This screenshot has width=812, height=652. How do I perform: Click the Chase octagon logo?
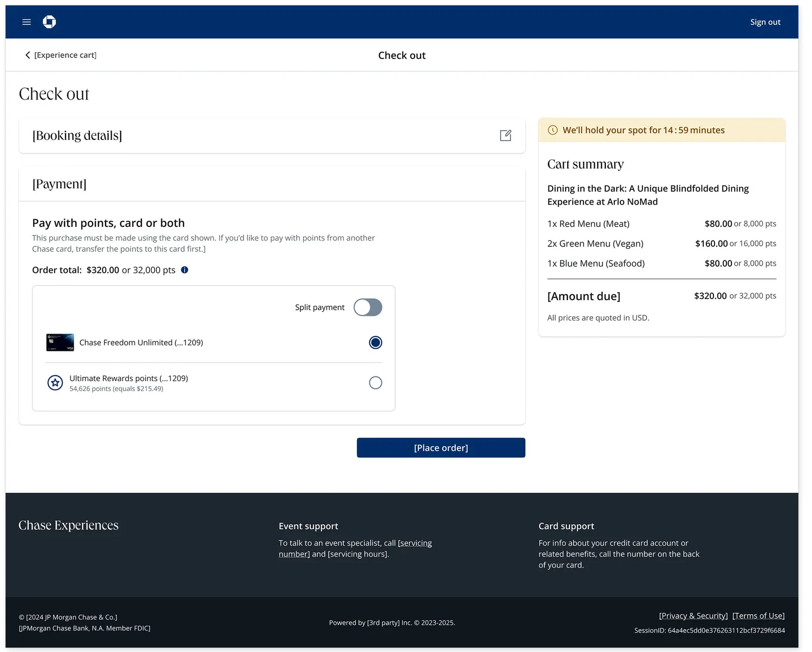pyautogui.click(x=49, y=22)
